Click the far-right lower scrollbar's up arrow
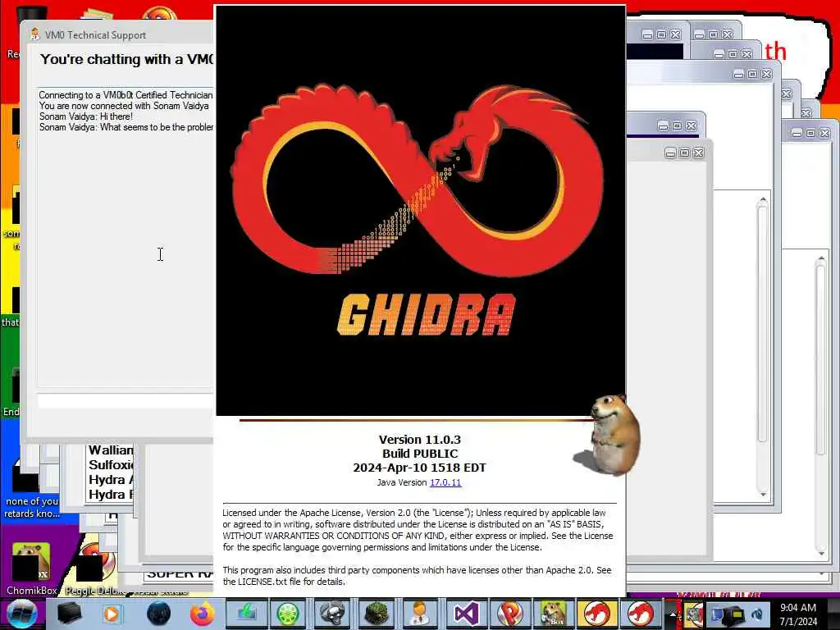840x630 pixels. click(x=821, y=258)
